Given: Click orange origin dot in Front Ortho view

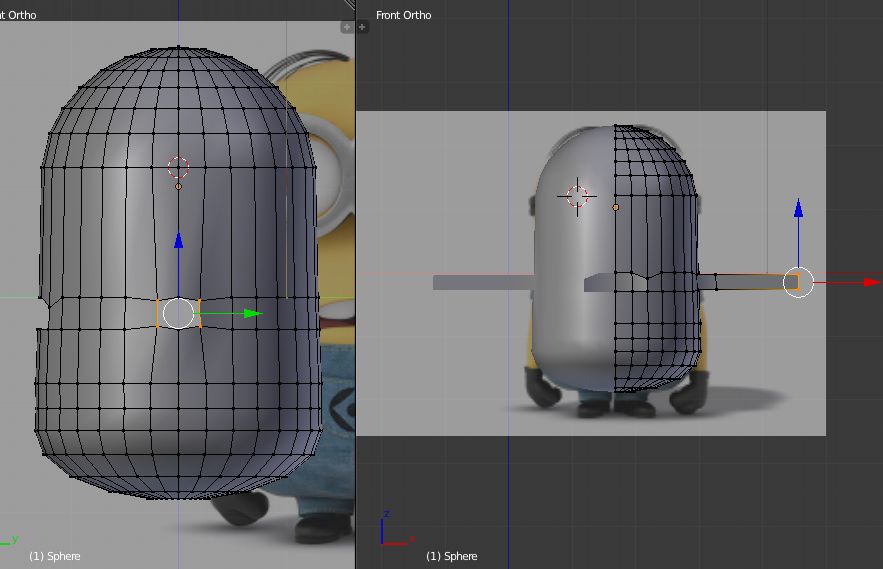Looking at the screenshot, I should [x=616, y=207].
